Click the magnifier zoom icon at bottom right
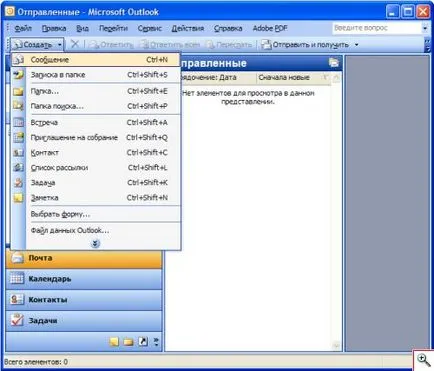 pyautogui.click(x=424, y=360)
